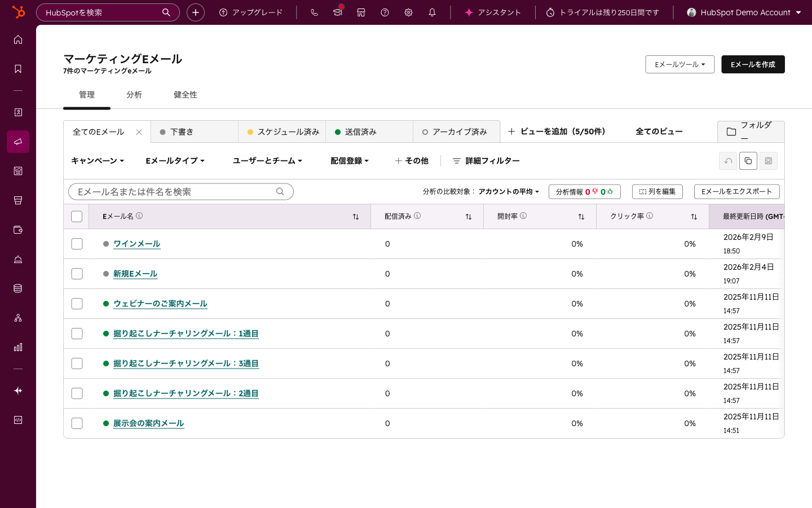Select the checkbox for 展示会の案内メール

[x=77, y=423]
